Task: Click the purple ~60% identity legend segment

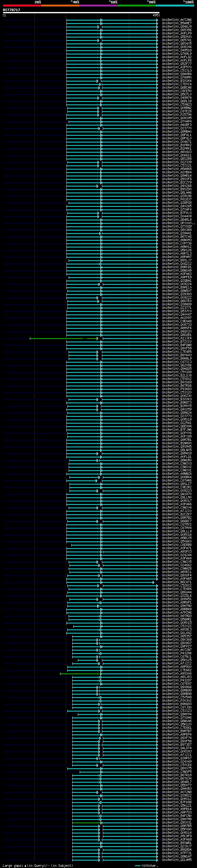Action: point(98,6)
